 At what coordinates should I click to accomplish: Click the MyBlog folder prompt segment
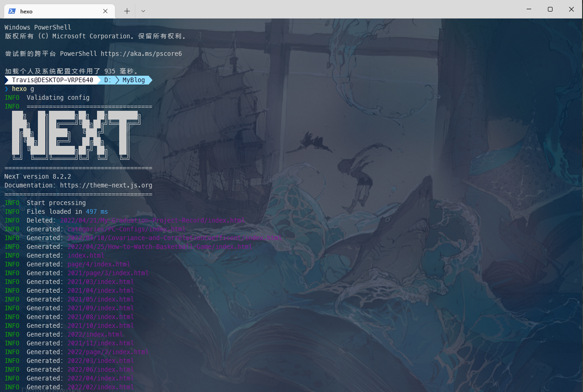pyautogui.click(x=134, y=80)
